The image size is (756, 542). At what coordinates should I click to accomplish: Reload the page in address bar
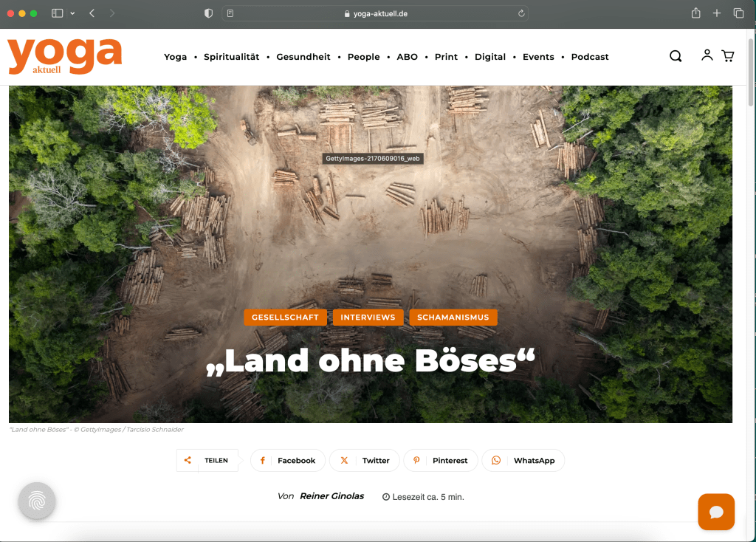(x=521, y=13)
